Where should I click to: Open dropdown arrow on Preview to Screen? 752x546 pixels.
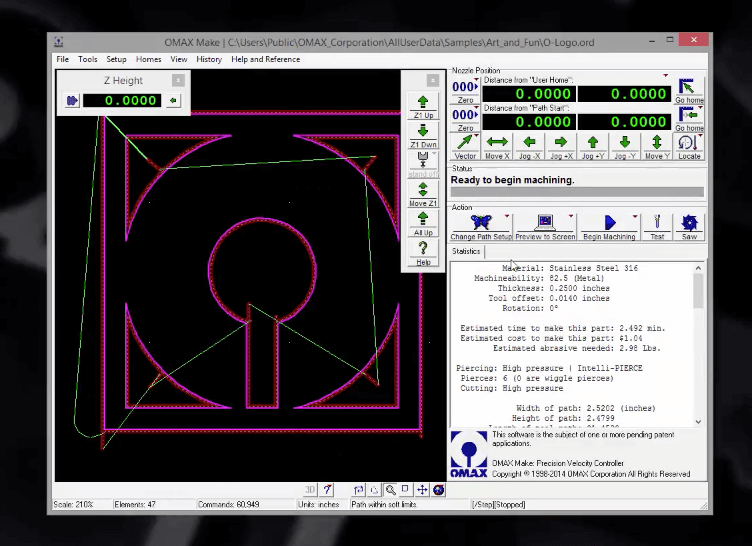click(571, 217)
